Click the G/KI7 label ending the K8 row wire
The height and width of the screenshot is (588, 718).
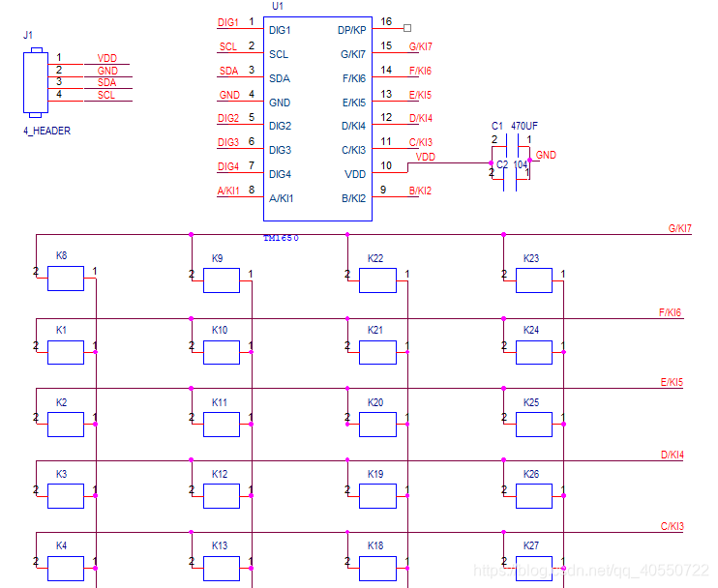point(680,228)
